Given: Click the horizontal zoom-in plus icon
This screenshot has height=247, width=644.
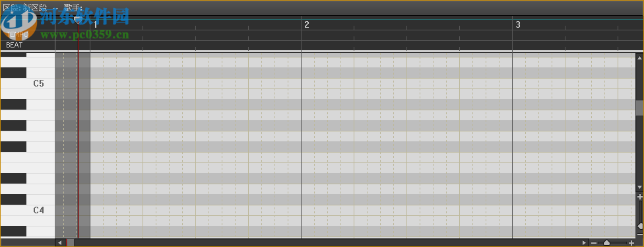Looking at the screenshot, I should (x=631, y=243).
